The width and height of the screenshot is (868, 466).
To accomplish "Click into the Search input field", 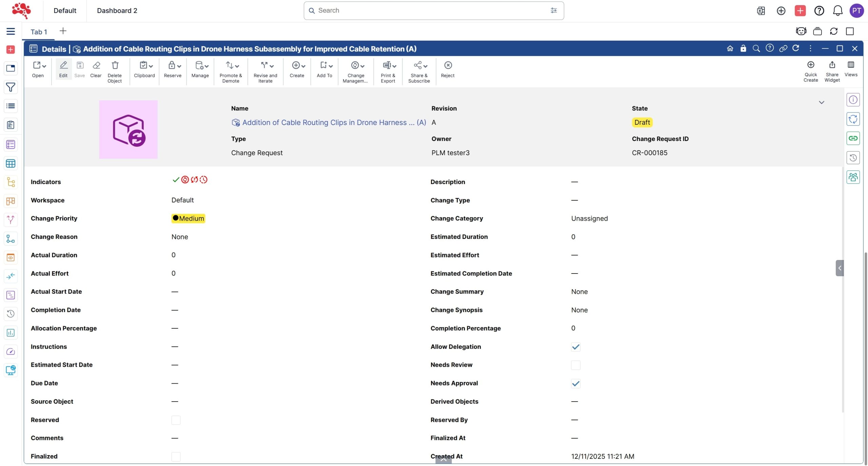I will pos(431,11).
